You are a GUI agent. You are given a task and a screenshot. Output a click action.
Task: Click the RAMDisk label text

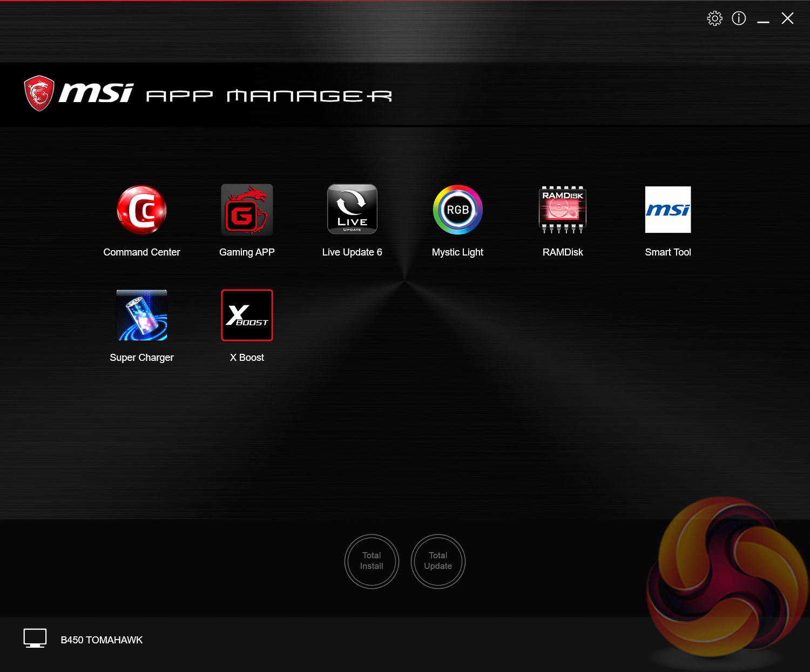pyautogui.click(x=563, y=252)
